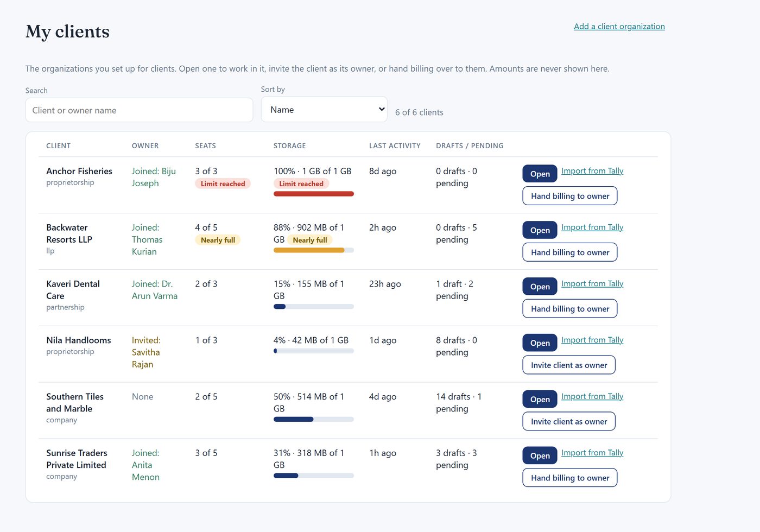Screen dimensions: 760x532
Task: Click the '23h ago' last activity cell
Action: click(x=385, y=284)
